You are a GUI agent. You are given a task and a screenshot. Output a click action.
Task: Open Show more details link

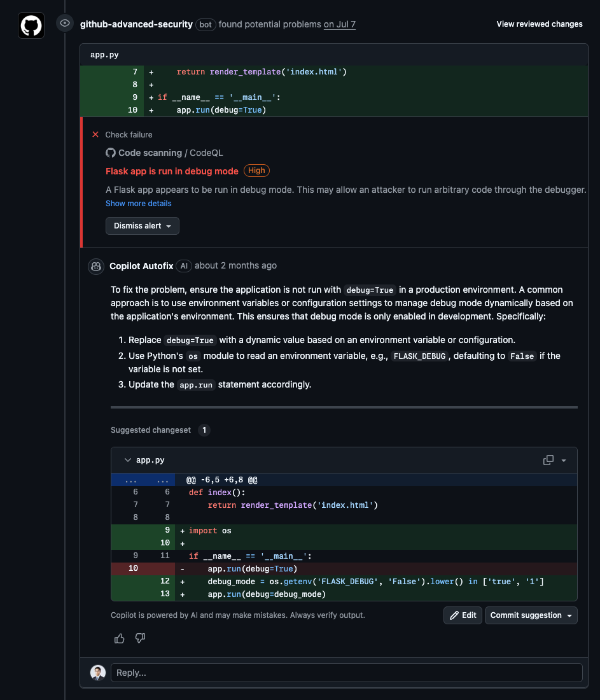[x=139, y=204]
